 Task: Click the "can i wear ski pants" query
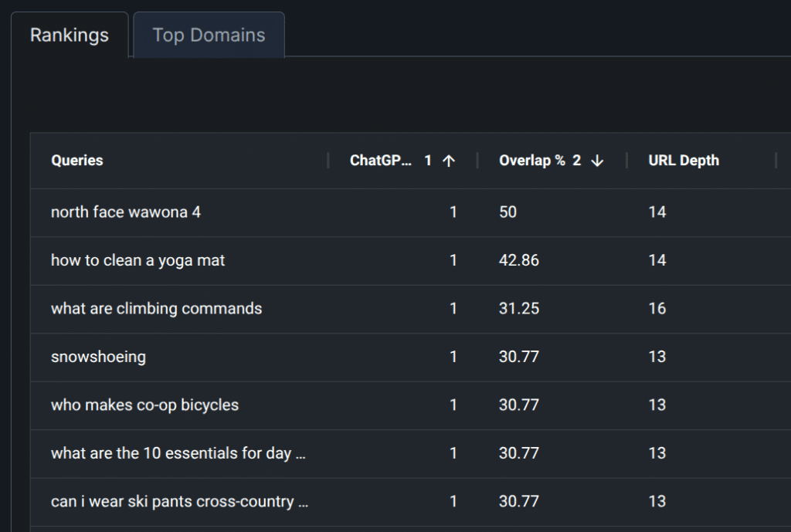(180, 501)
